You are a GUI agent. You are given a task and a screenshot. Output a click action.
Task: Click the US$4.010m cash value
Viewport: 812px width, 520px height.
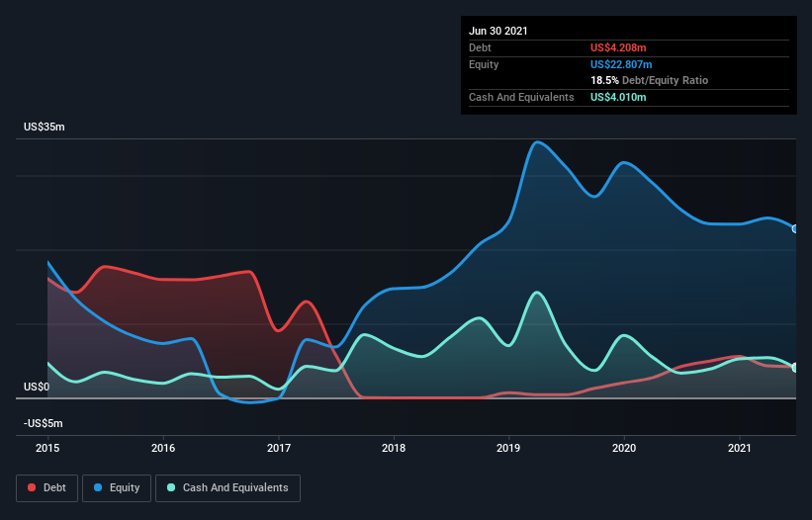[618, 97]
